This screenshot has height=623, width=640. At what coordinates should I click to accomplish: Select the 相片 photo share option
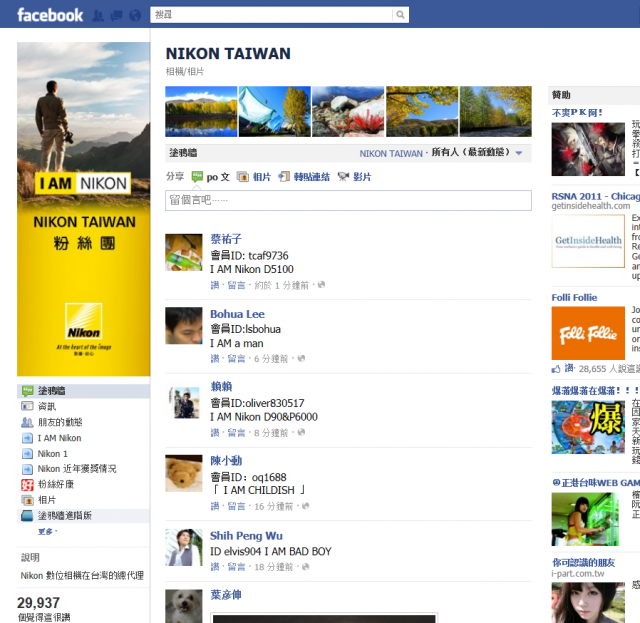point(253,177)
